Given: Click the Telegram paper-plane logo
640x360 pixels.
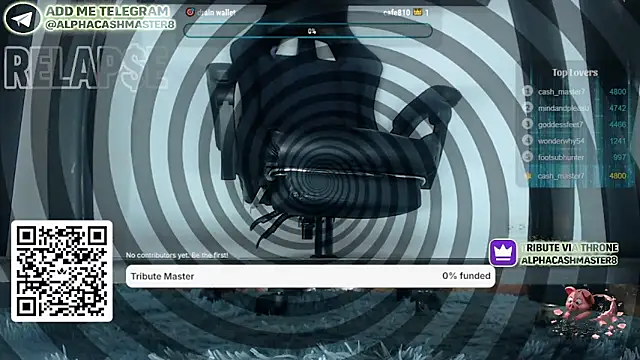Looking at the screenshot, I should pos(22,19).
